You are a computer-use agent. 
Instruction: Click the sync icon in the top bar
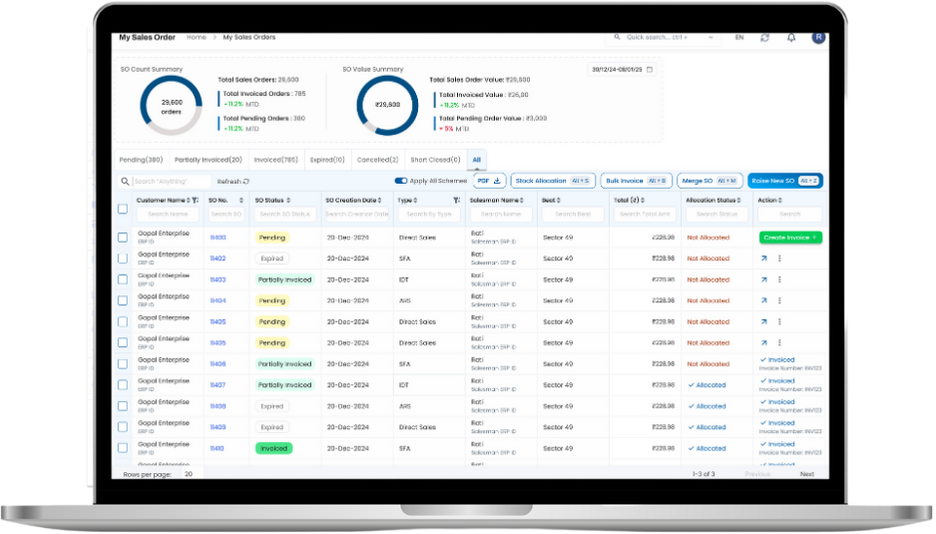click(765, 37)
